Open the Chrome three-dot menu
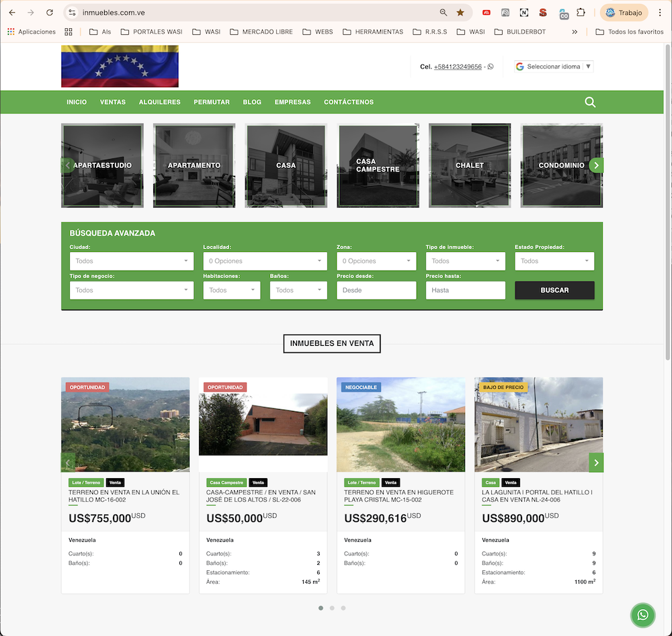This screenshot has width=672, height=636. (x=660, y=13)
